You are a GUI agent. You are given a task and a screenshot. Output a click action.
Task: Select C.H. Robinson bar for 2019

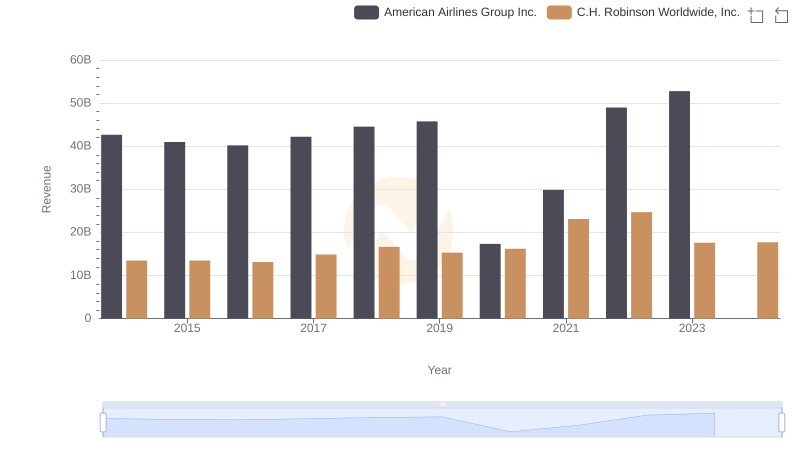click(452, 286)
